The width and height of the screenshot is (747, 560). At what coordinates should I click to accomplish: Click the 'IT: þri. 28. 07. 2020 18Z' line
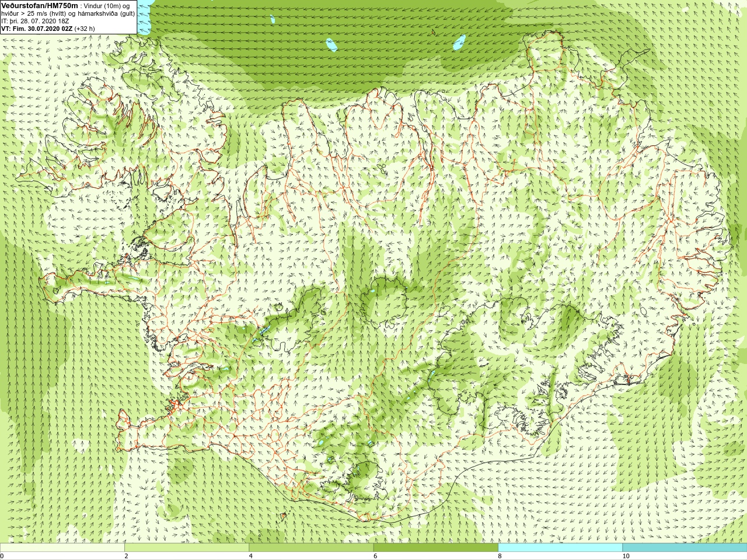36,20
